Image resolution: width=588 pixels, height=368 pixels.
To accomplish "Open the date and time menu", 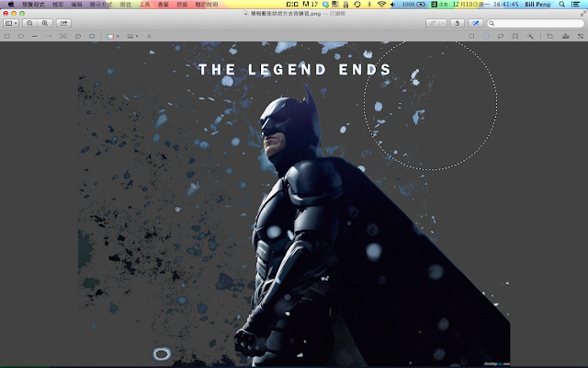I will pyautogui.click(x=486, y=5).
